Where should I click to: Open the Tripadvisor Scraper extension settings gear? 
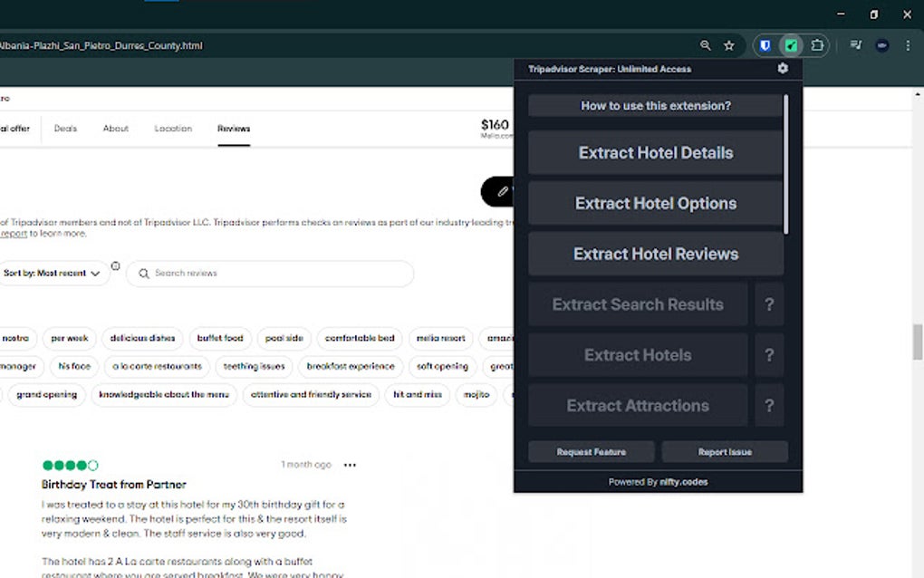click(x=783, y=68)
